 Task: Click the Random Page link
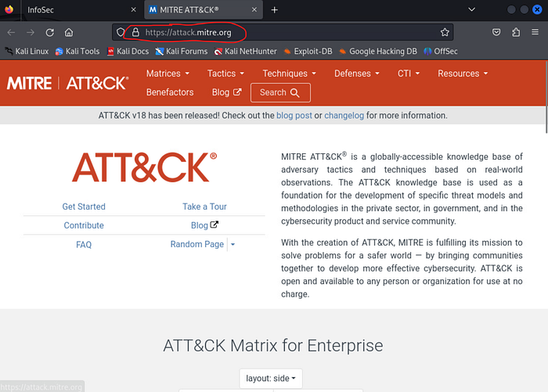pyautogui.click(x=197, y=244)
